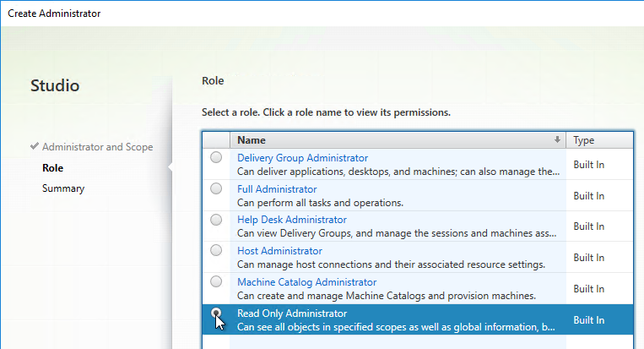Click the Built In cell for Host Administrator
Screen dimensions: 644x349
(x=588, y=258)
